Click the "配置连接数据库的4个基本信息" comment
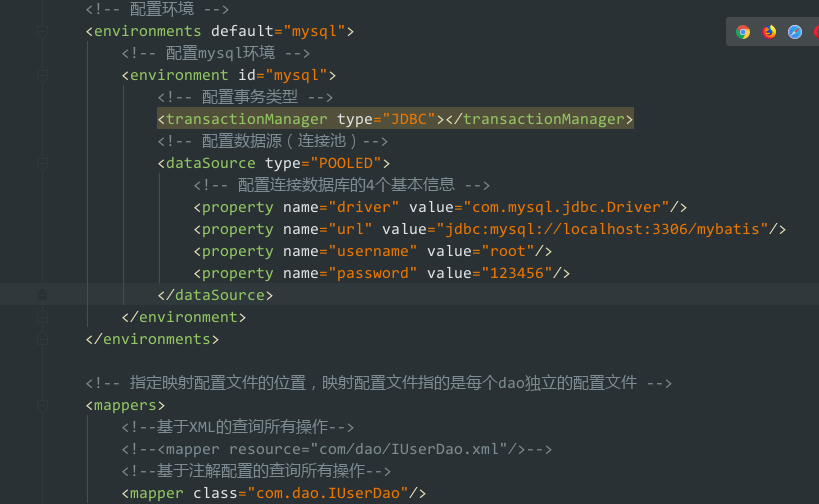This screenshot has height=504, width=819. click(342, 185)
